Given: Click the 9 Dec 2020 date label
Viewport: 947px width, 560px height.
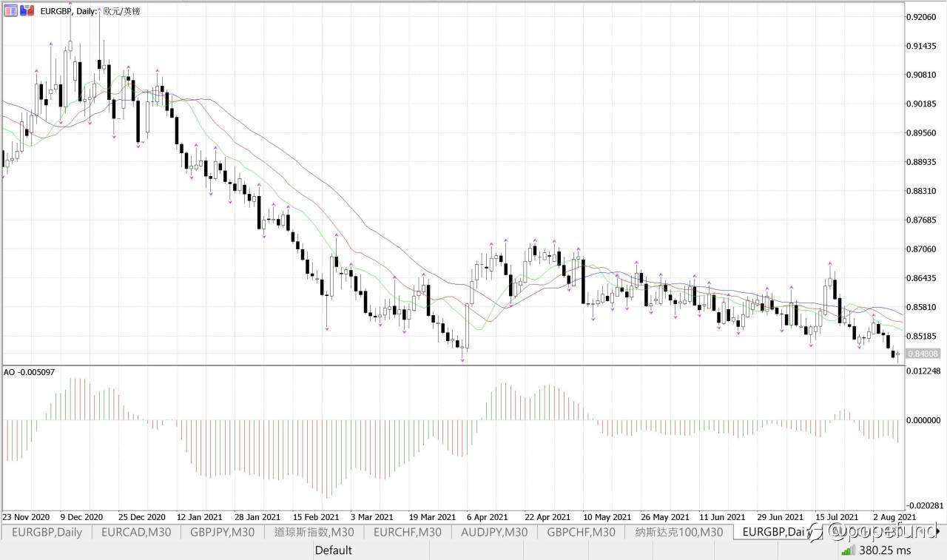Looking at the screenshot, I should 81,516.
